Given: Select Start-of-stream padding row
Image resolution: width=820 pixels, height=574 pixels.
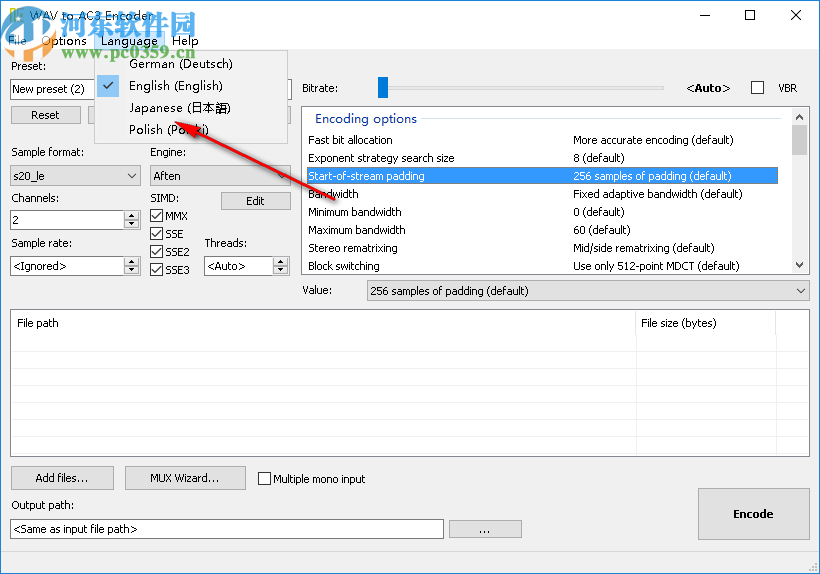Looking at the screenshot, I should (x=542, y=176).
